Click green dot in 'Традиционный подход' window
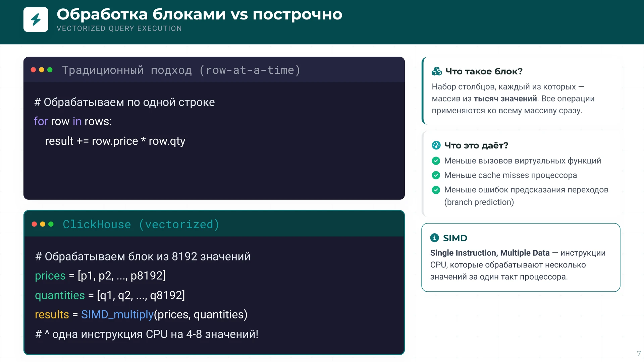Viewport: 644px width, 362px height. [x=50, y=70]
